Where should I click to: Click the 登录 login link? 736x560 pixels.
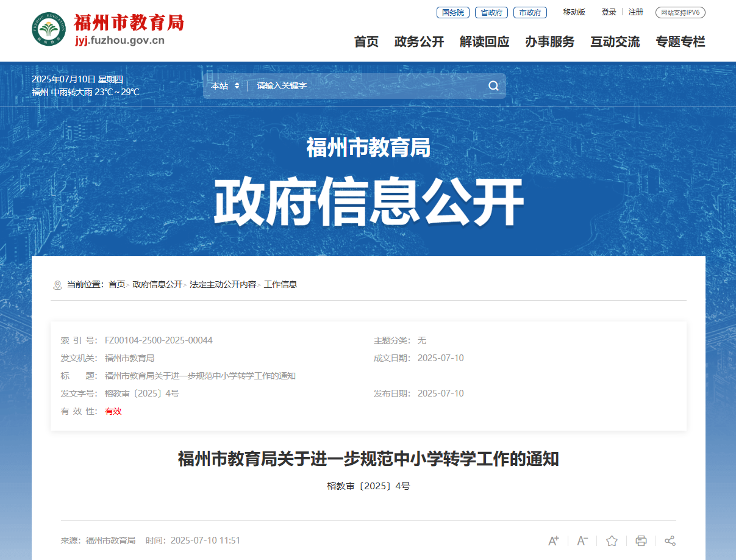coord(609,12)
